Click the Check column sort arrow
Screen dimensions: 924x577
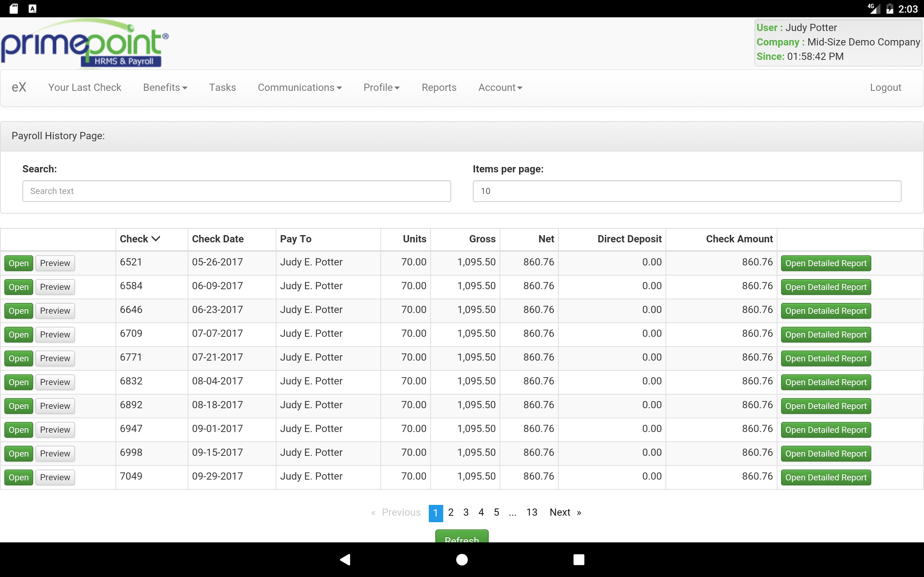pyautogui.click(x=156, y=239)
